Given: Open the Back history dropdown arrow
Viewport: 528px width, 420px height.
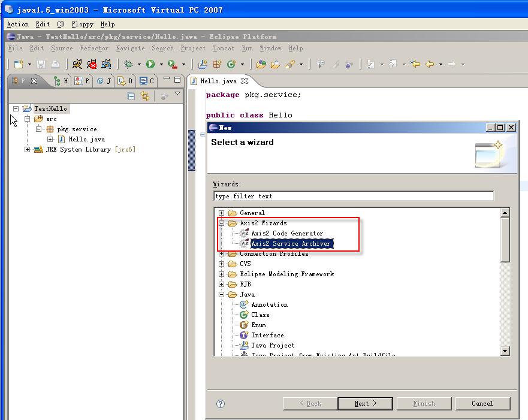Looking at the screenshot, I should 440,64.
